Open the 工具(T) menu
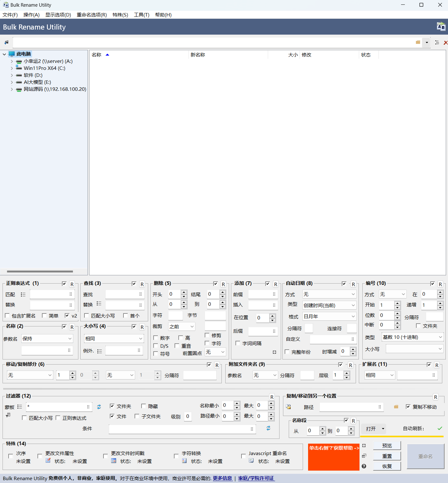This screenshot has height=483, width=448. click(x=142, y=15)
